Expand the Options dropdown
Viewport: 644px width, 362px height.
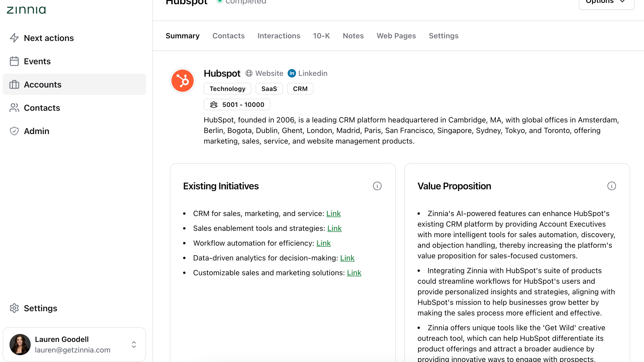coord(606,2)
